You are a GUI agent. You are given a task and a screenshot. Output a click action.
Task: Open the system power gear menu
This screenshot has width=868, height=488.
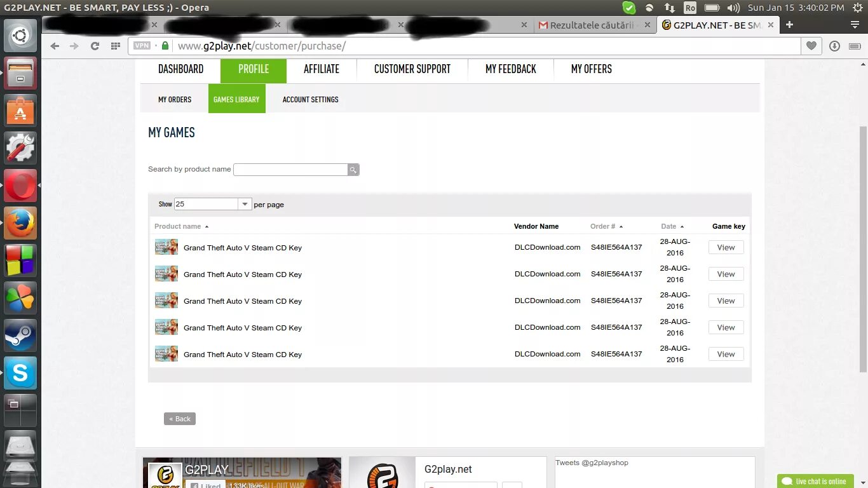(857, 8)
